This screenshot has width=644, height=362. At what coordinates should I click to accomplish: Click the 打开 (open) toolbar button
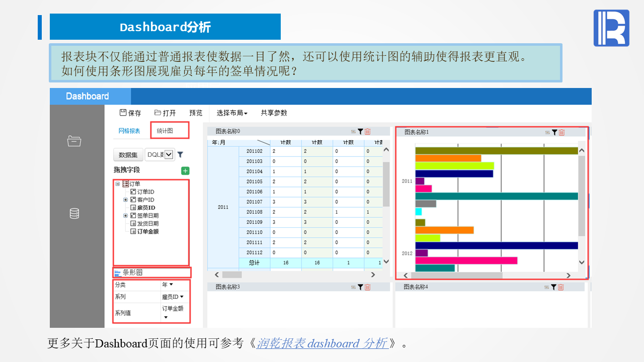pyautogui.click(x=165, y=113)
